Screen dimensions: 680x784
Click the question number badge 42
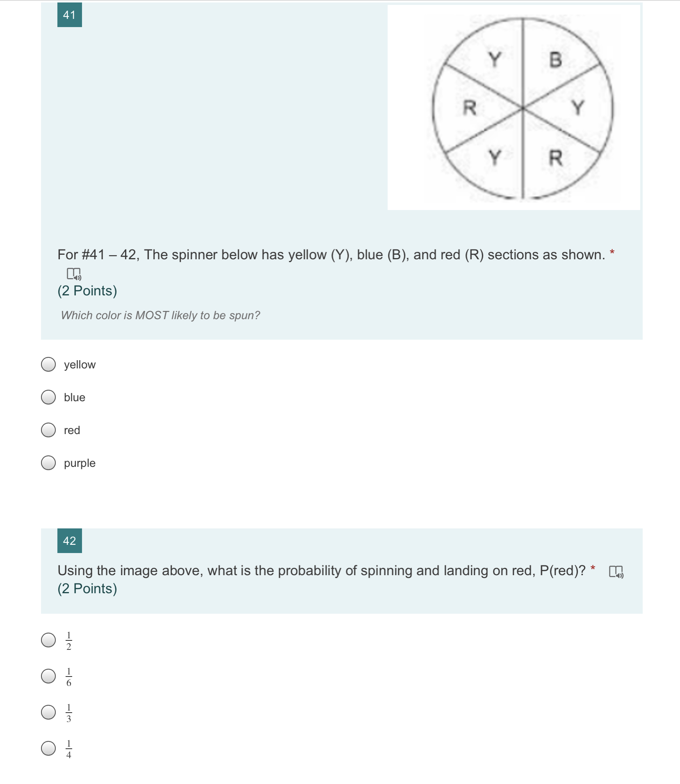[x=69, y=541]
